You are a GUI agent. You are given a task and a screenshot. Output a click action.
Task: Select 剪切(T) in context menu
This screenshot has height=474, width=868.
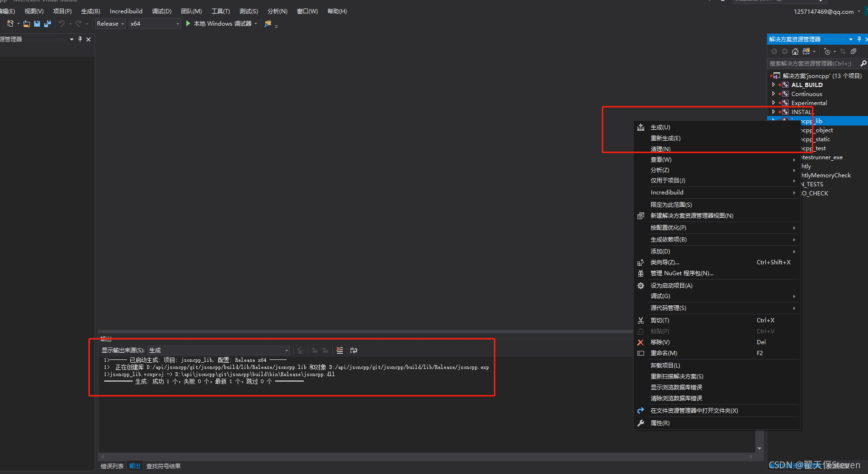pos(717,320)
